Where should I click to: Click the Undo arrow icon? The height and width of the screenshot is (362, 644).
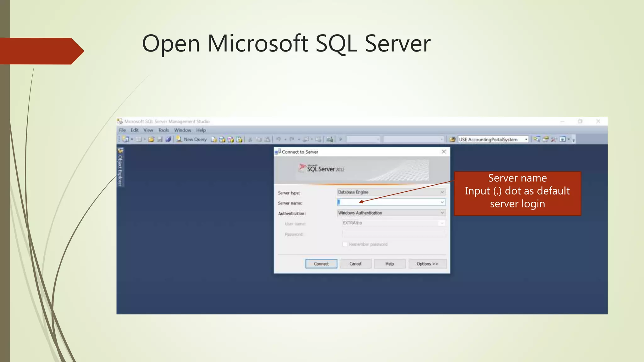pos(279,139)
